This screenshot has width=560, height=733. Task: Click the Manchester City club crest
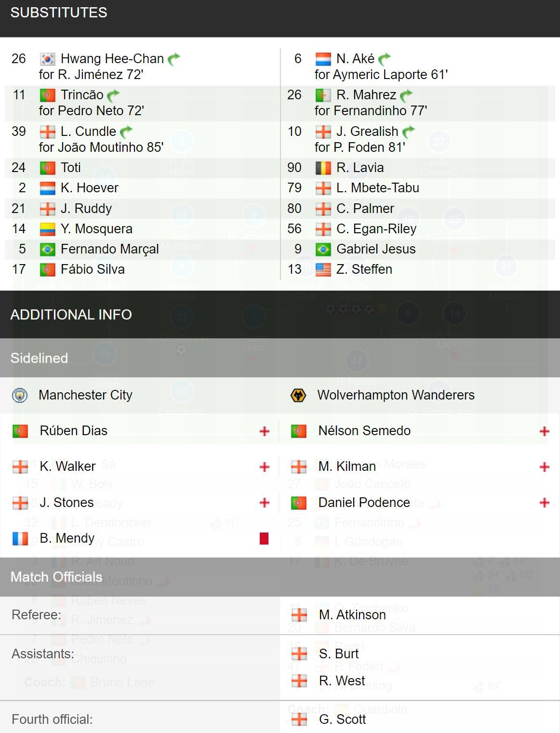pos(20,395)
